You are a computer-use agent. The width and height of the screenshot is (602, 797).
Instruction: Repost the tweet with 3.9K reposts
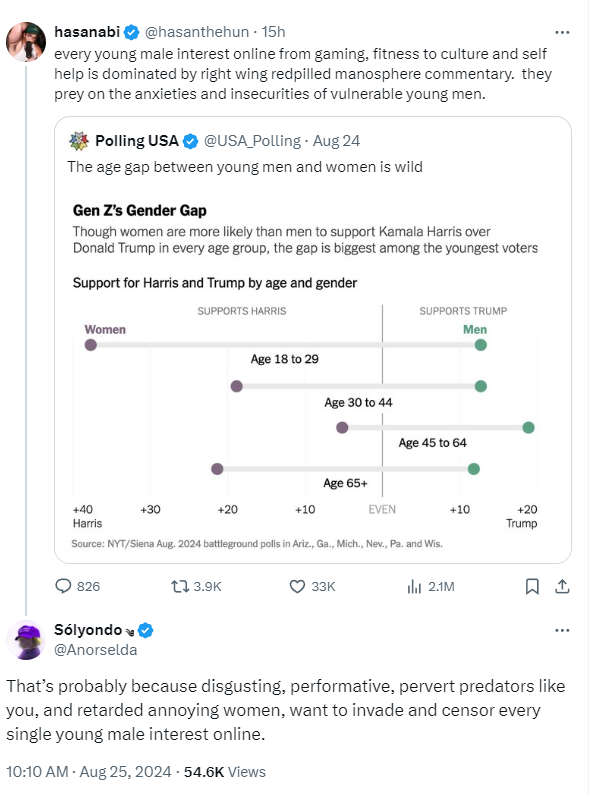pyautogui.click(x=196, y=587)
